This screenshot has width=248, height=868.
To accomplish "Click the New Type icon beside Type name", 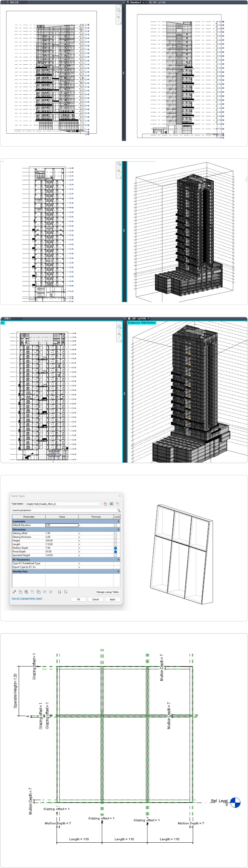I will 105,504.
